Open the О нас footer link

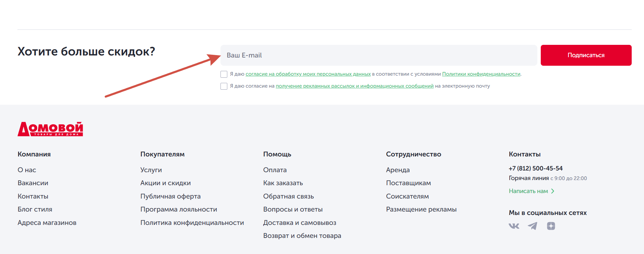pyautogui.click(x=27, y=170)
